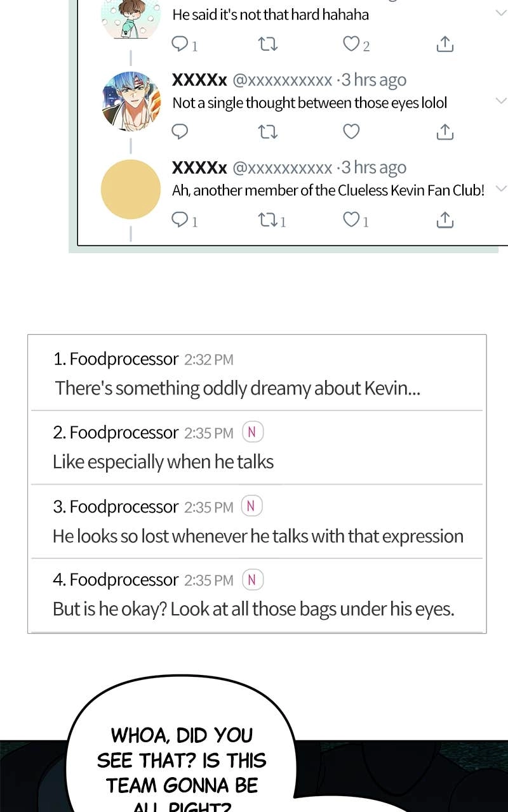The image size is (508, 812).
Task: Like the tweet showing 2 hearts
Action: pos(351,44)
